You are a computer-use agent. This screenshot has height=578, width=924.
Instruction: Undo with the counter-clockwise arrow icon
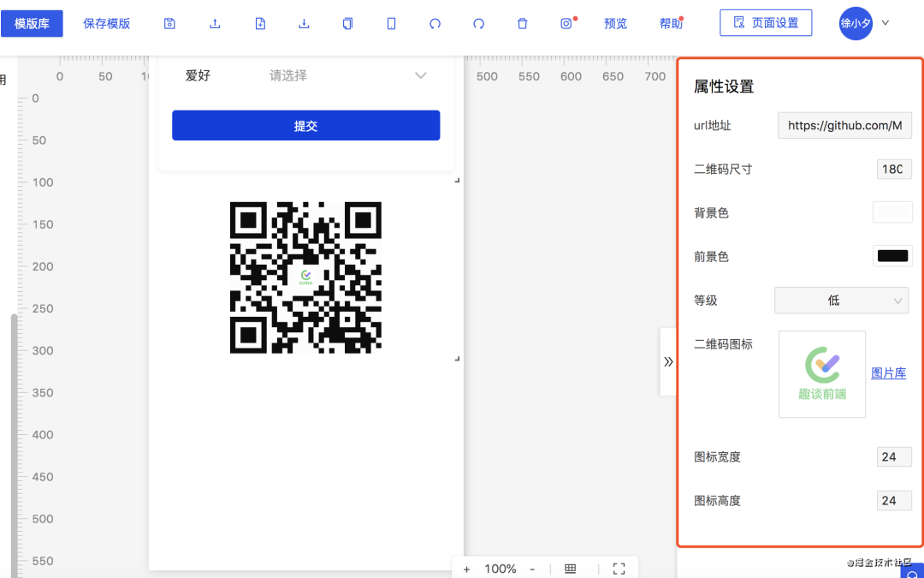[435, 24]
